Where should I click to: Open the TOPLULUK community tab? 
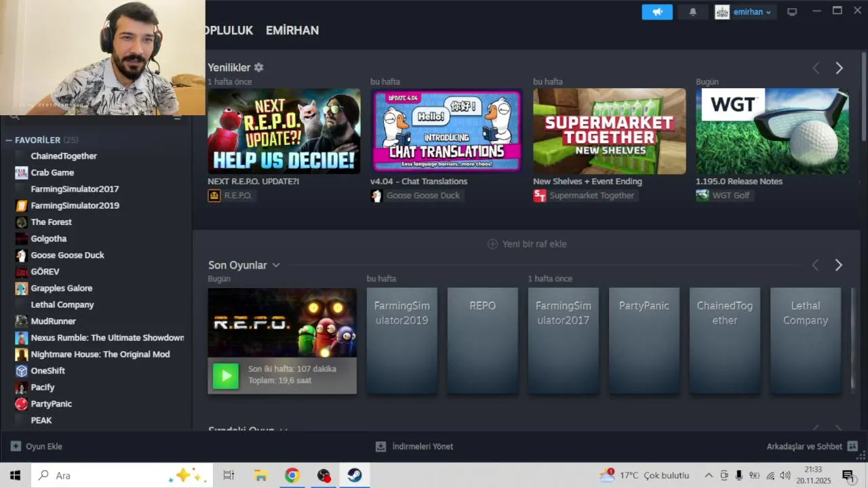229,30
